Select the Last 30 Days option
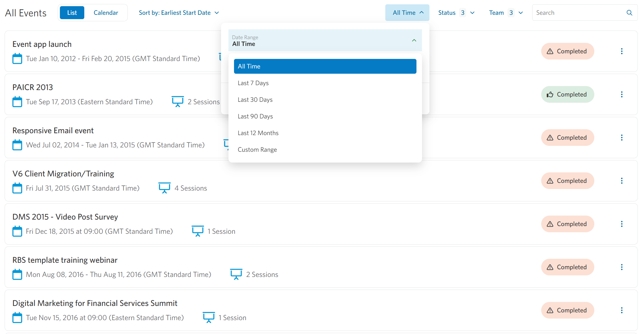This screenshot has width=644, height=334. point(325,100)
